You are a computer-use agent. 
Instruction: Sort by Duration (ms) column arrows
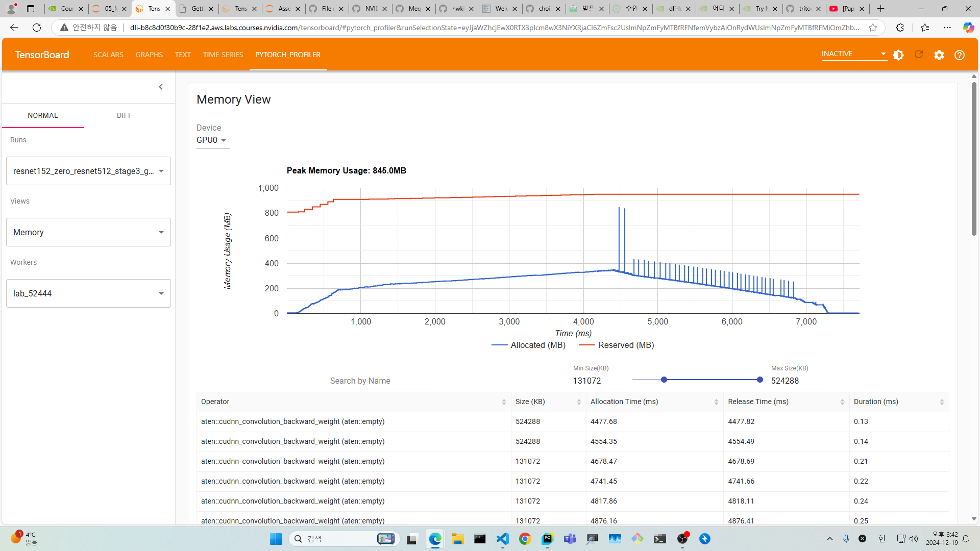click(x=942, y=402)
